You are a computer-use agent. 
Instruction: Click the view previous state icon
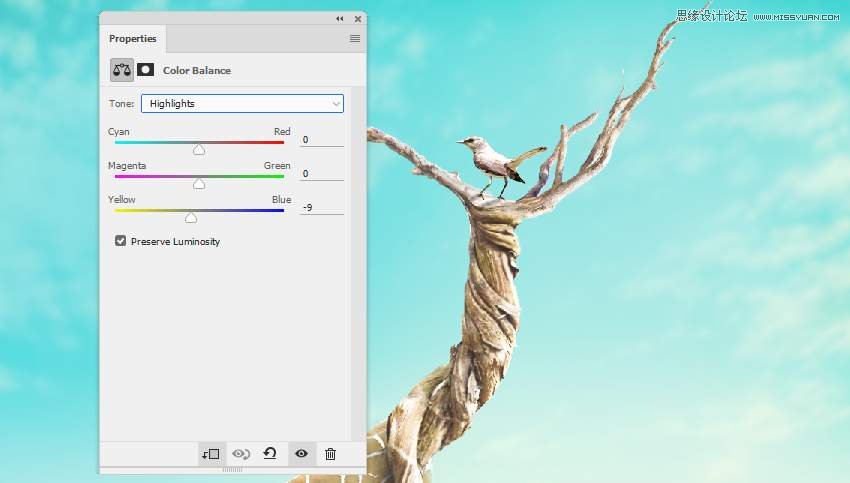240,454
